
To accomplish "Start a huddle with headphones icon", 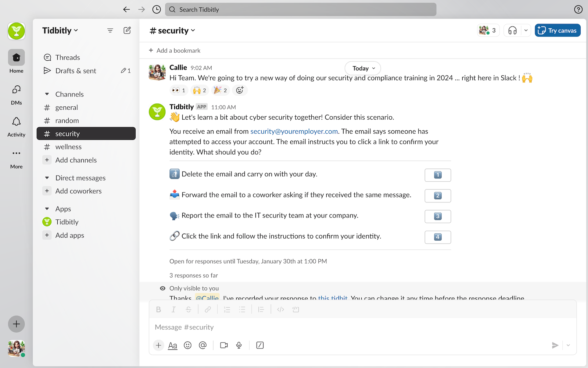I will tap(512, 31).
